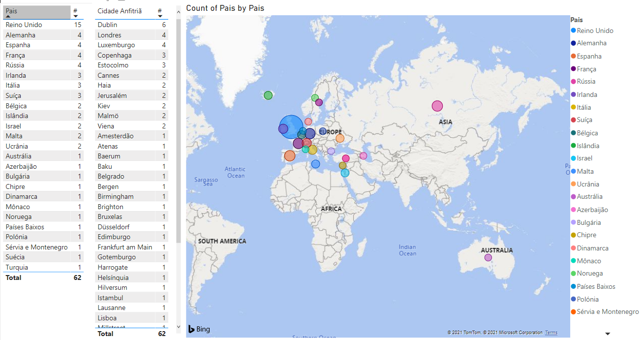Select Suíça legend item
Screen dimensions: 644x340
[582, 120]
